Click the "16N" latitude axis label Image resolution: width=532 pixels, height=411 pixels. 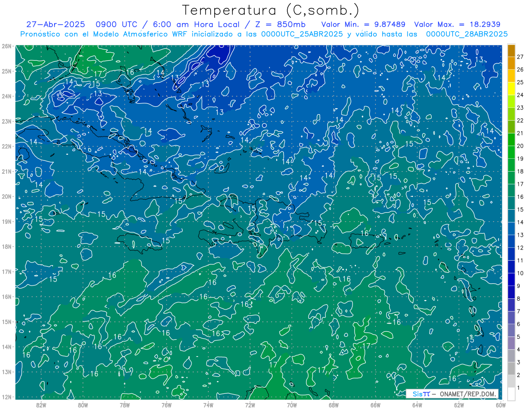pos(7,297)
